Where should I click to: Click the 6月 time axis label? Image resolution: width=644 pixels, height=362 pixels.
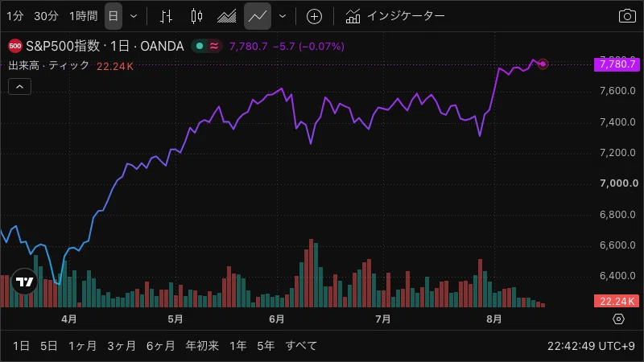[276, 319]
